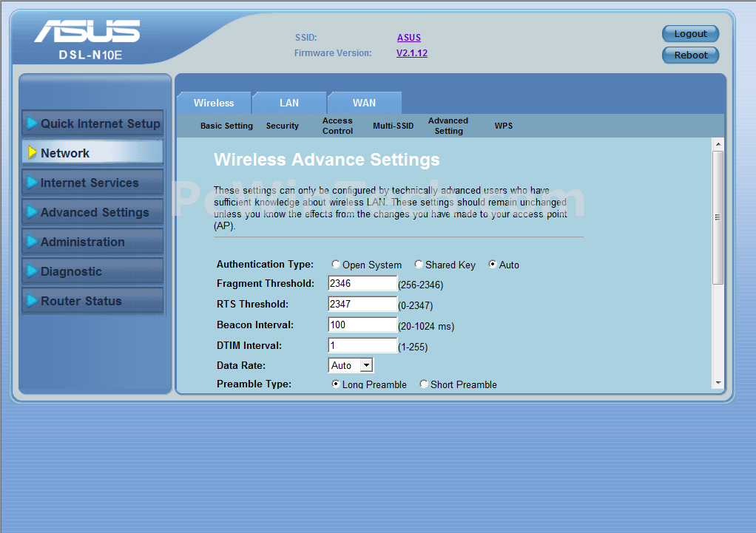Switch to the WAN tab
Viewport: 756px width, 533px height.
[364, 103]
